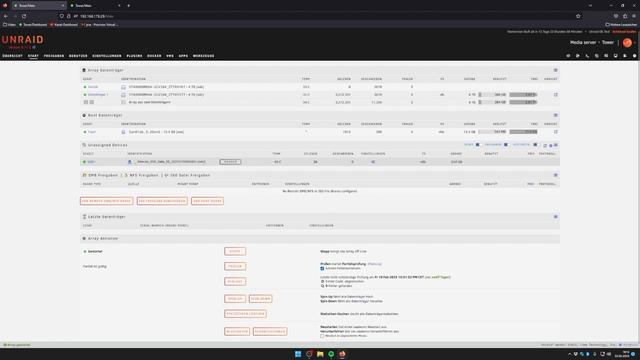Click disk icon beside Parität device

123,87
